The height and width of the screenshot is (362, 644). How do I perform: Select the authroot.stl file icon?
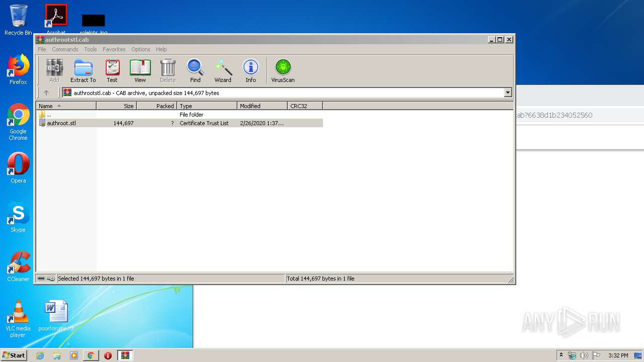point(42,123)
